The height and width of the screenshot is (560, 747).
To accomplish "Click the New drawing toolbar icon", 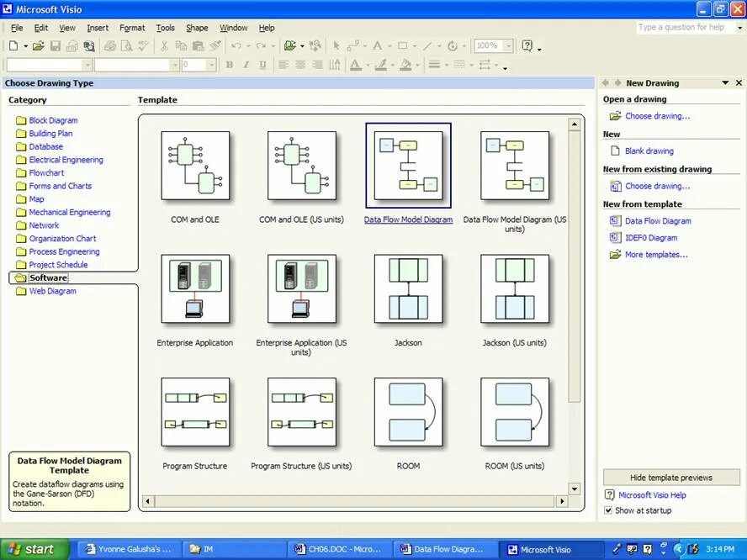I will click(13, 45).
